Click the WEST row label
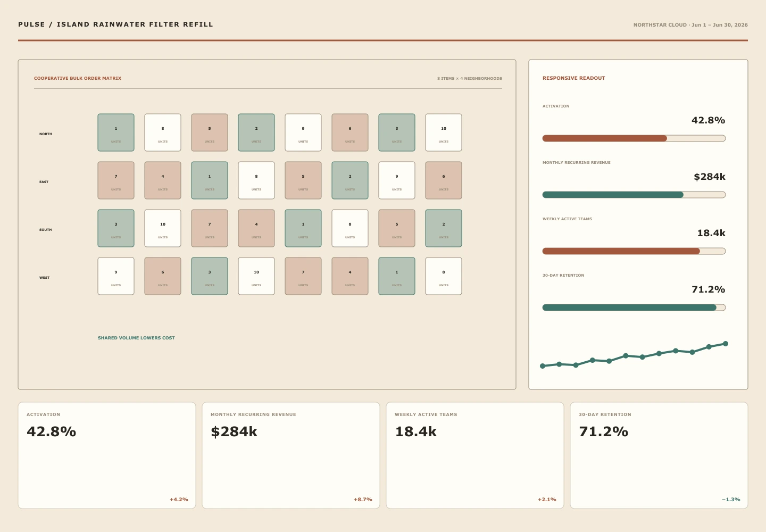The height and width of the screenshot is (532, 766). pos(45,278)
